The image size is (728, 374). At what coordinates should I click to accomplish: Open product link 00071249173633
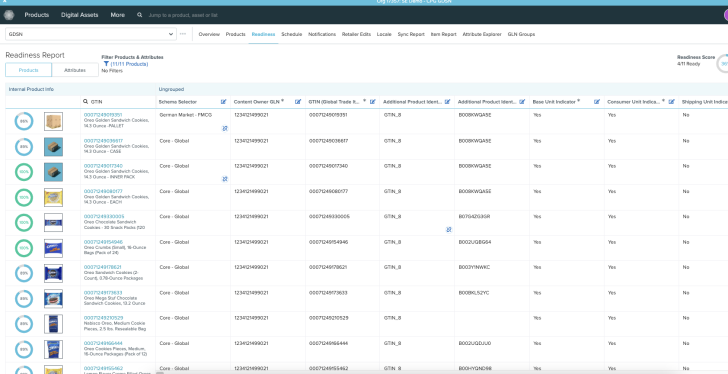click(x=103, y=292)
